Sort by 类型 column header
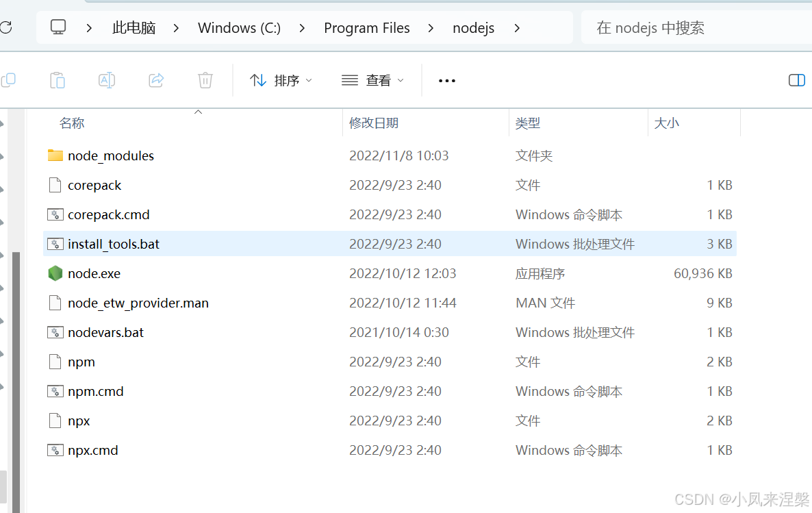The image size is (812, 513). pos(528,123)
